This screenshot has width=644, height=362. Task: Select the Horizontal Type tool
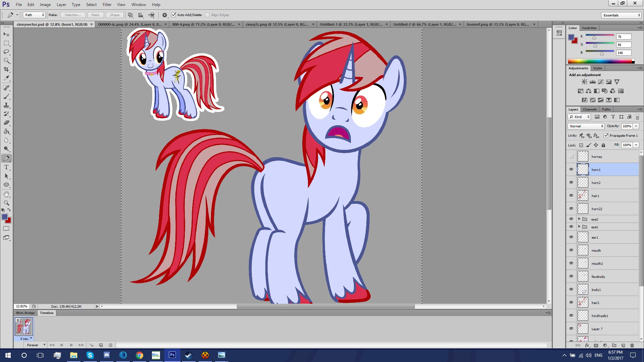tap(6, 167)
